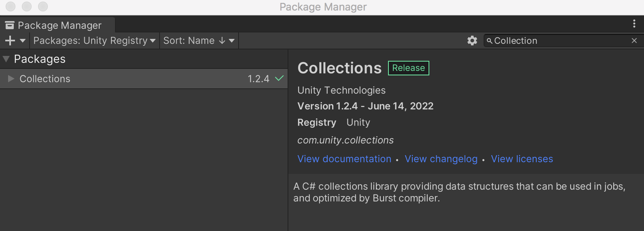Close the Package Manager window
Screen dimensions: 644x231
pos(11,6)
